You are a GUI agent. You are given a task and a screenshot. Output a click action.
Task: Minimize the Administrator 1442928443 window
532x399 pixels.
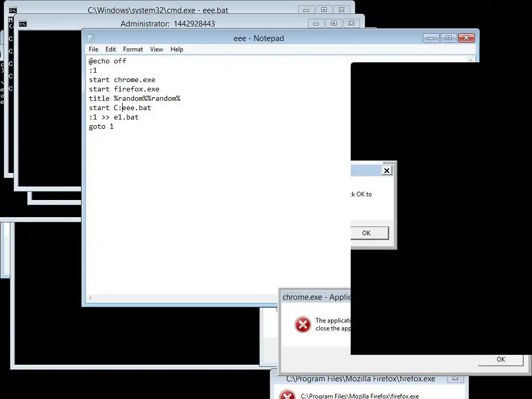tap(316, 23)
